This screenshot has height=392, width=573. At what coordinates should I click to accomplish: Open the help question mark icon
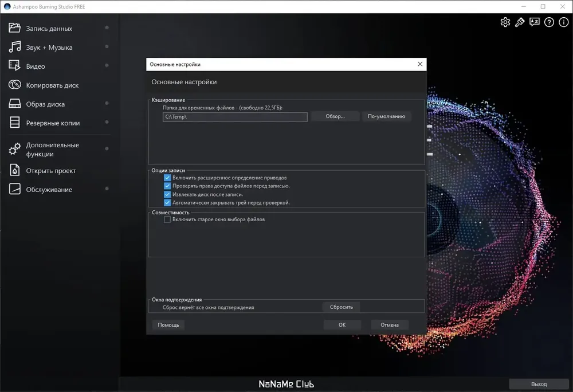pyautogui.click(x=549, y=22)
